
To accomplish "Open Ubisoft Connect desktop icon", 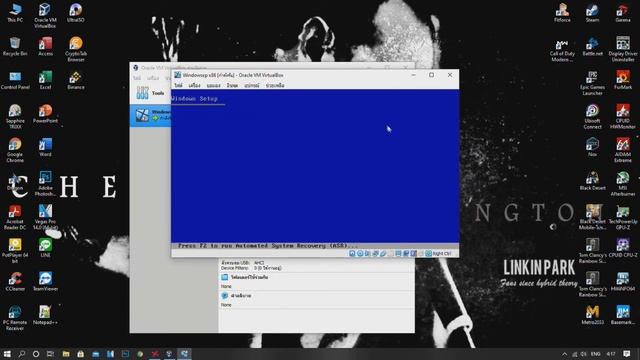I will (592, 116).
